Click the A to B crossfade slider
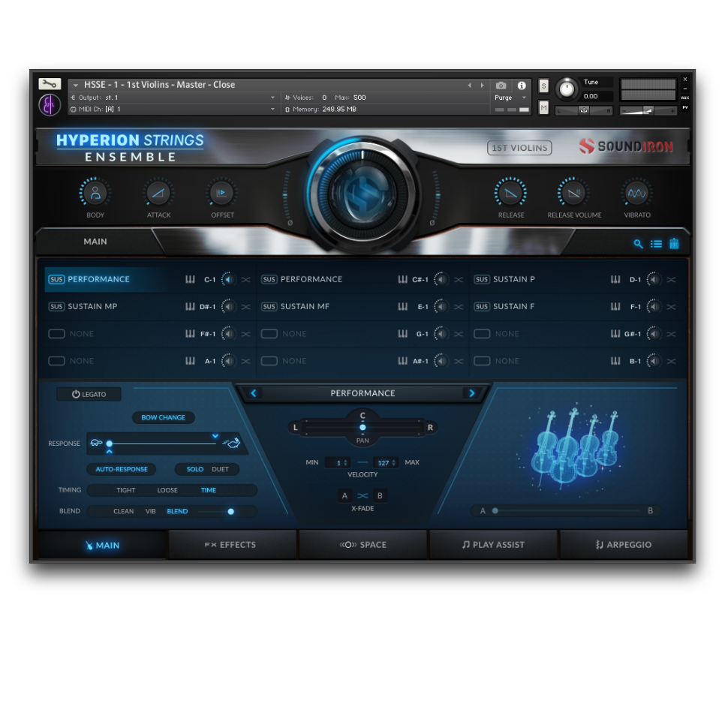This screenshot has height=728, width=728. pos(566,510)
